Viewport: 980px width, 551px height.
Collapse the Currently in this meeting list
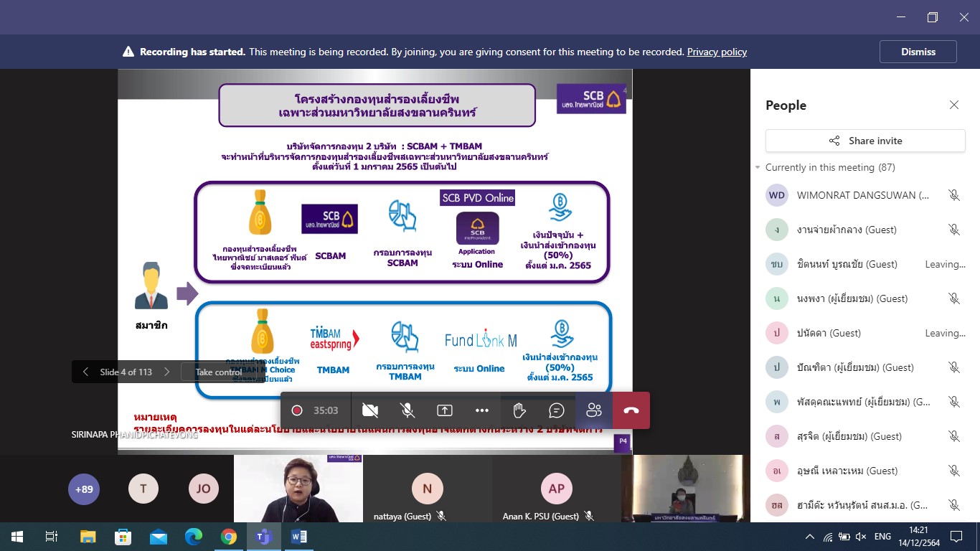758,167
